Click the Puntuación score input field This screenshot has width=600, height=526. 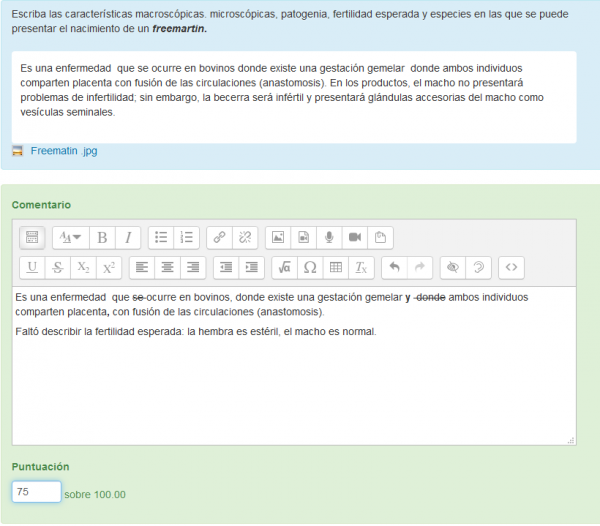pyautogui.click(x=36, y=492)
